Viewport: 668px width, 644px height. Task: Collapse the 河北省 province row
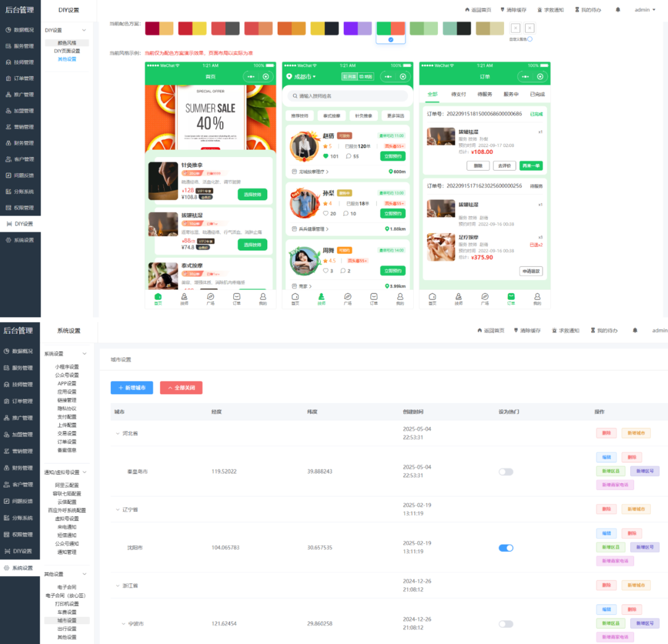tap(118, 433)
